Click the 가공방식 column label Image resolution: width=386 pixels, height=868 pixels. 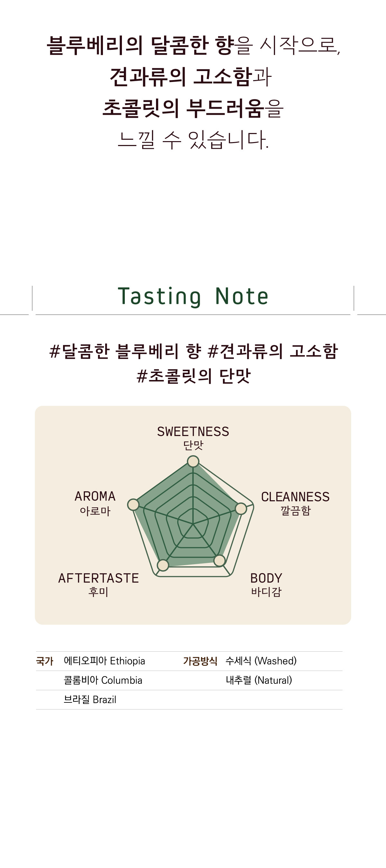200,661
